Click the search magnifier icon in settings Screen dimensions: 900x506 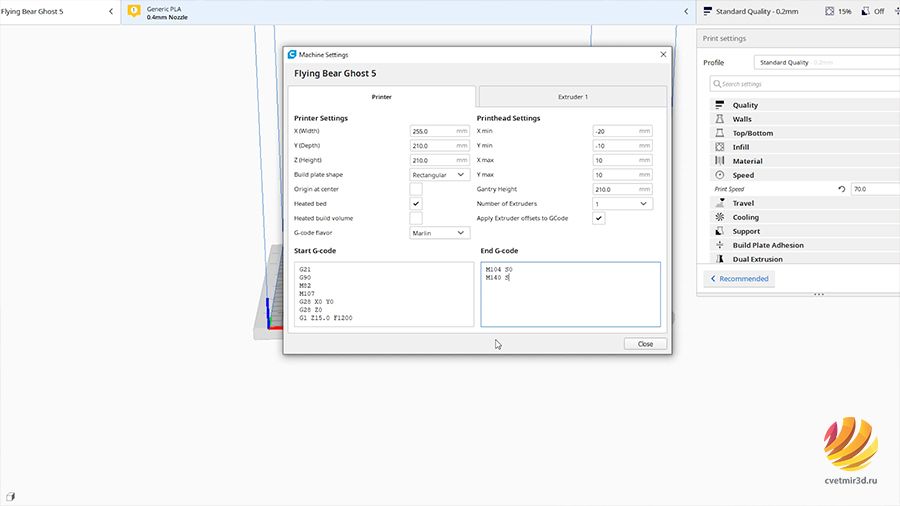point(717,84)
